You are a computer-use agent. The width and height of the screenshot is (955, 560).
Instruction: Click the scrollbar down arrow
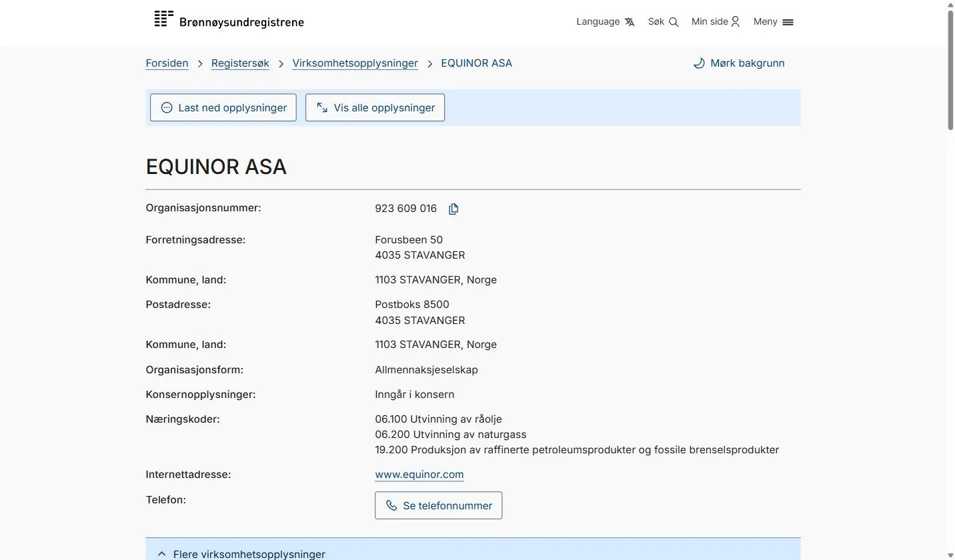(950, 555)
